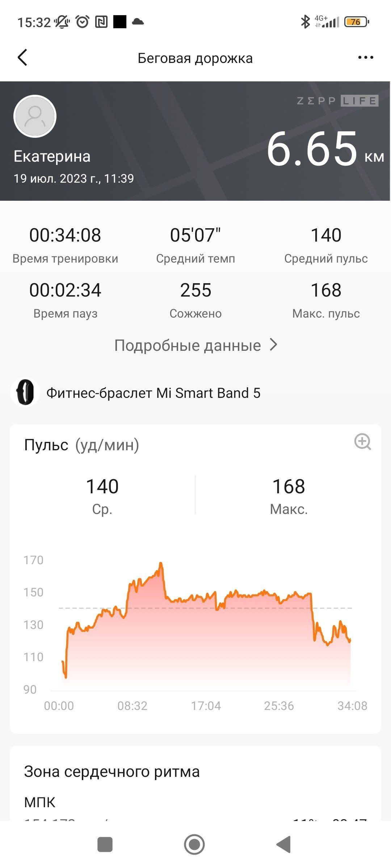The image size is (391, 868).
Task: Tap the Android back triangle button
Action: point(283,844)
